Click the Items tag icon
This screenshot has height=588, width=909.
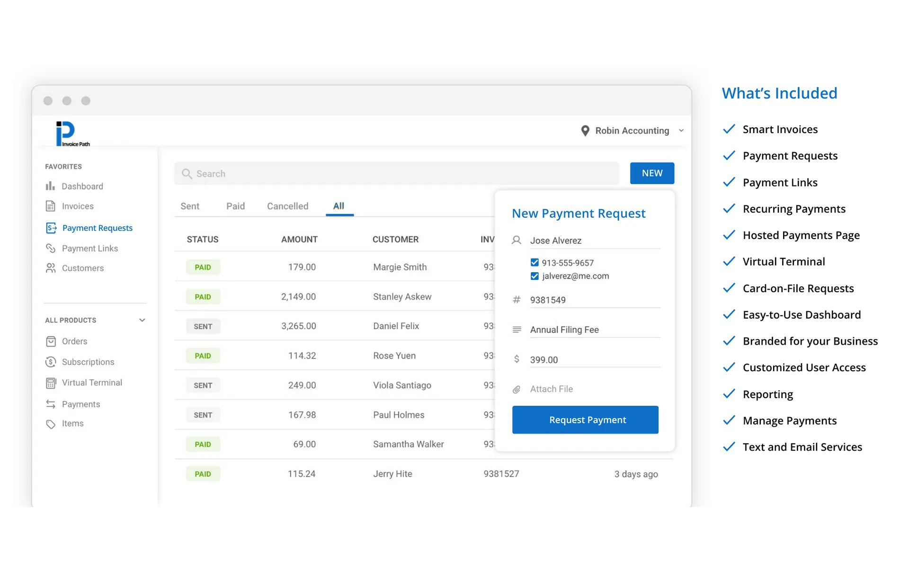click(51, 424)
